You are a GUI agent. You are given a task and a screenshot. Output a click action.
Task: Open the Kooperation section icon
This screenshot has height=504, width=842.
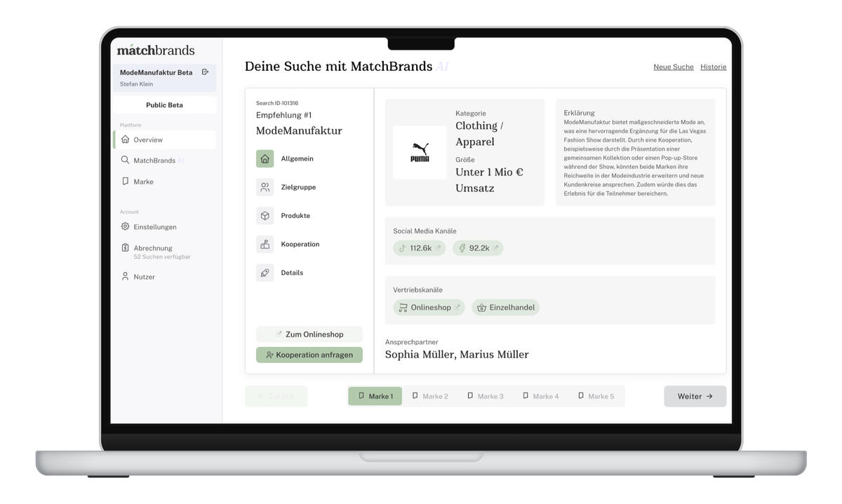tap(265, 245)
